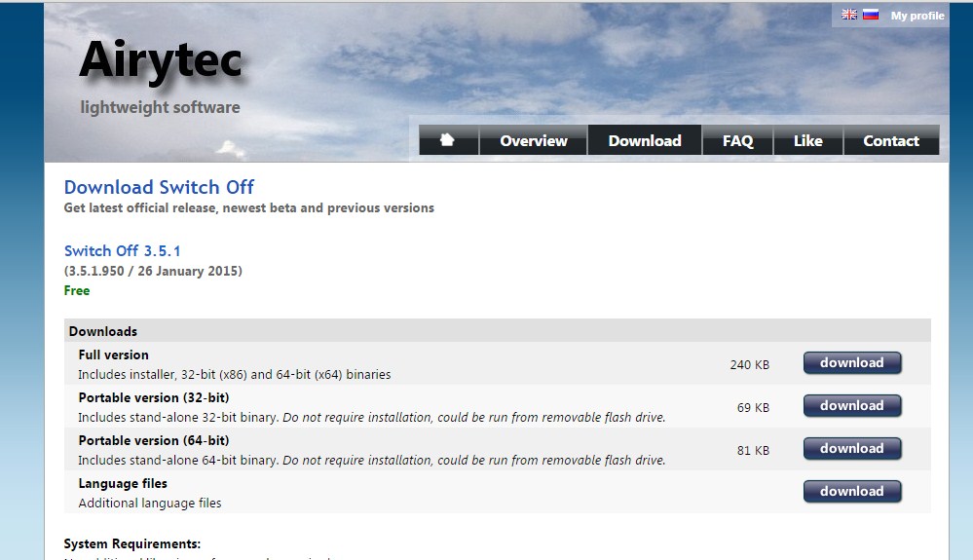
Task: Select the Download menu item
Action: point(645,140)
